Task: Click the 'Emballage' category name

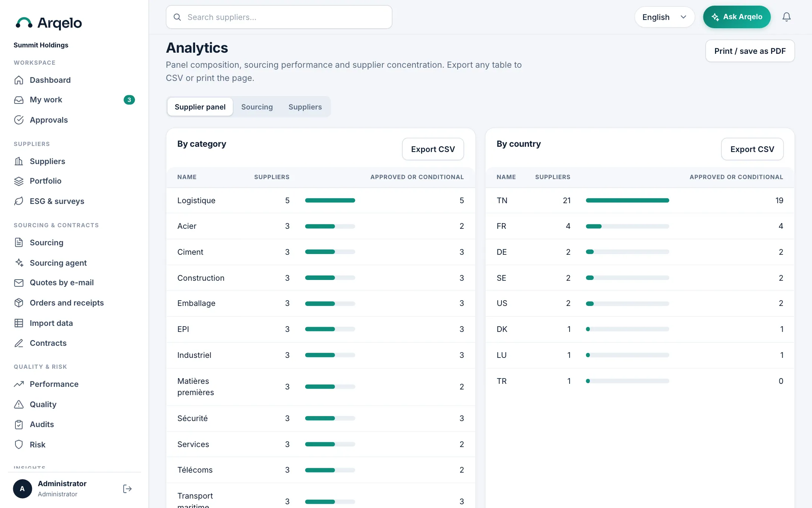Action: pos(196,303)
